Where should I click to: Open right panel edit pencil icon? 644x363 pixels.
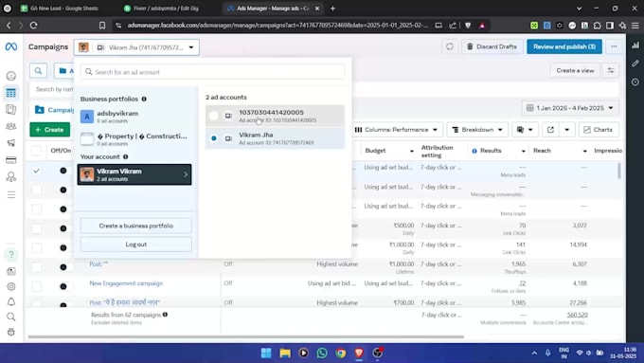pos(635,64)
